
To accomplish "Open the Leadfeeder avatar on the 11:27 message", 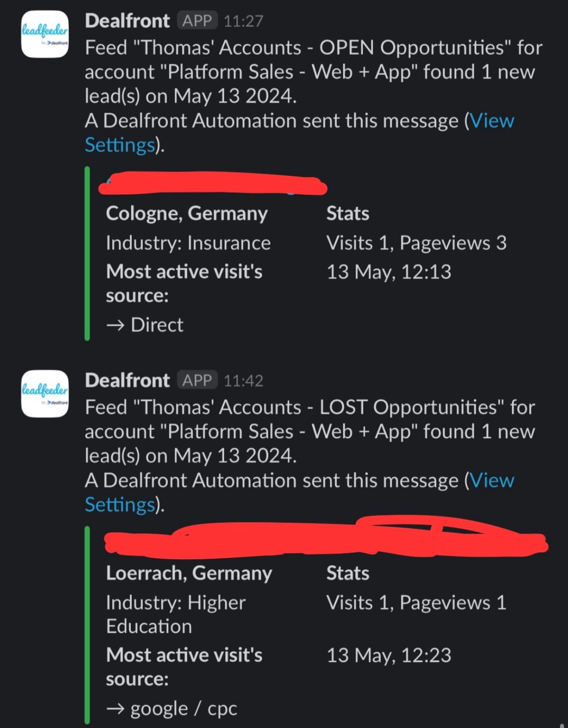I will 45,34.
